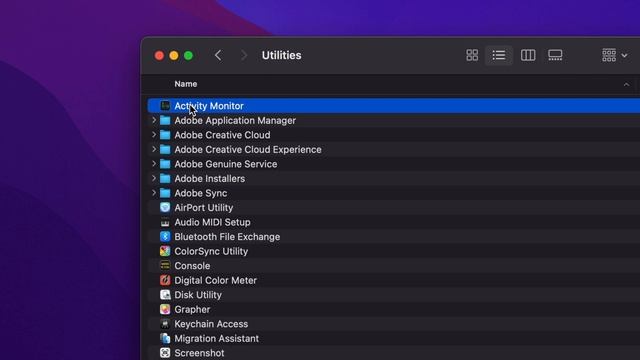The width and height of the screenshot is (640, 360).
Task: Switch Finder to list view
Action: pyautogui.click(x=499, y=55)
